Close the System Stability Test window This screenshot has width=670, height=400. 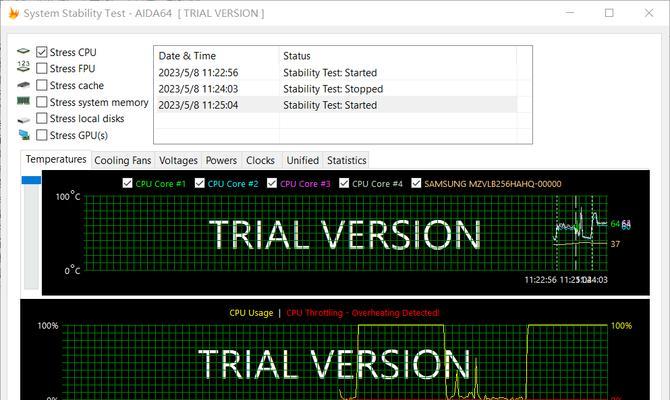coord(649,13)
